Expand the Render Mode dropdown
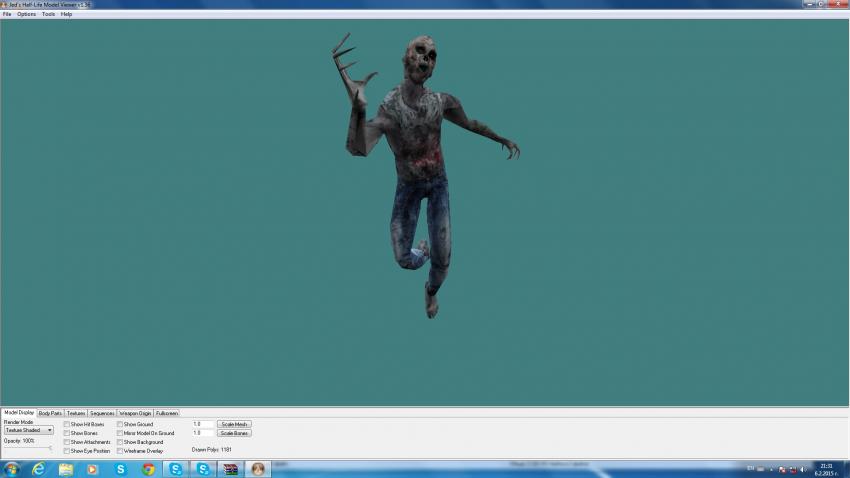This screenshot has width=850, height=478. click(29, 430)
